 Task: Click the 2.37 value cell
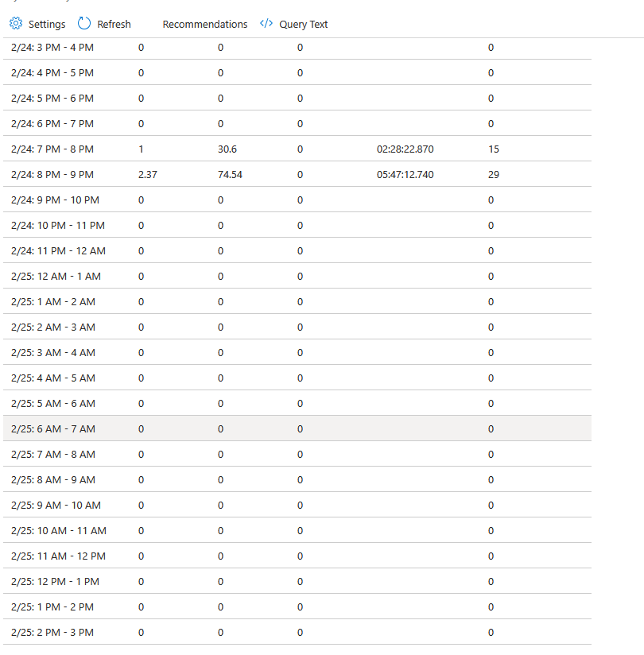[148, 175]
